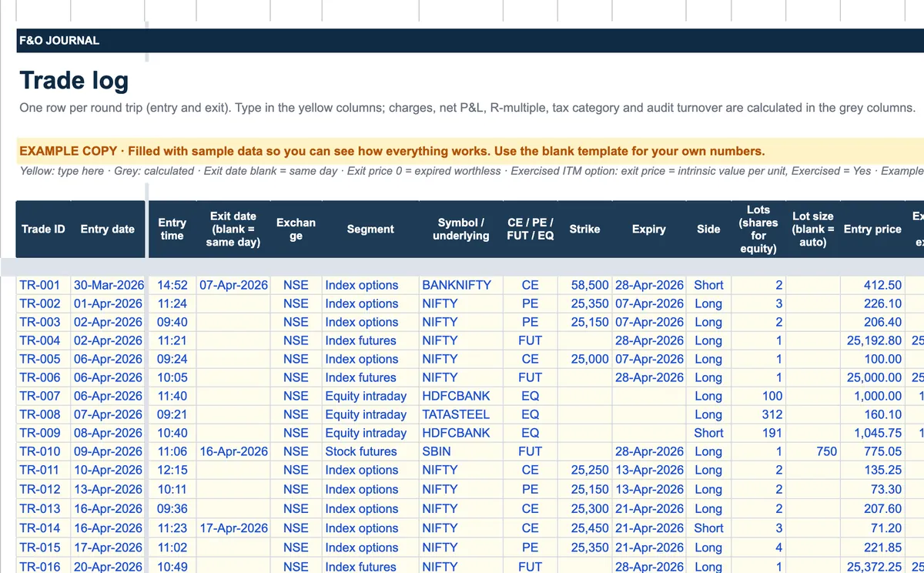The height and width of the screenshot is (573, 924).
Task: Select the 25,000 strike cell
Action: coord(585,359)
